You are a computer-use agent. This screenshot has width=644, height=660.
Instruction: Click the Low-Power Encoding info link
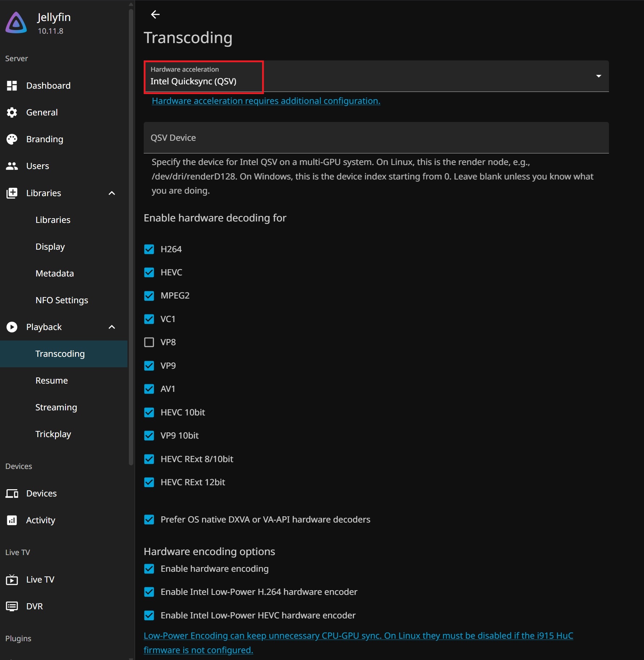[x=358, y=643]
